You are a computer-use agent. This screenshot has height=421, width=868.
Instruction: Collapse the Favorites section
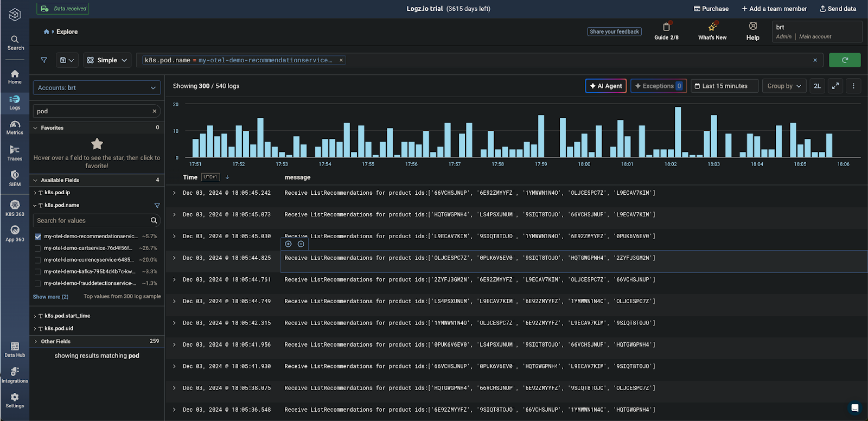[x=35, y=128]
